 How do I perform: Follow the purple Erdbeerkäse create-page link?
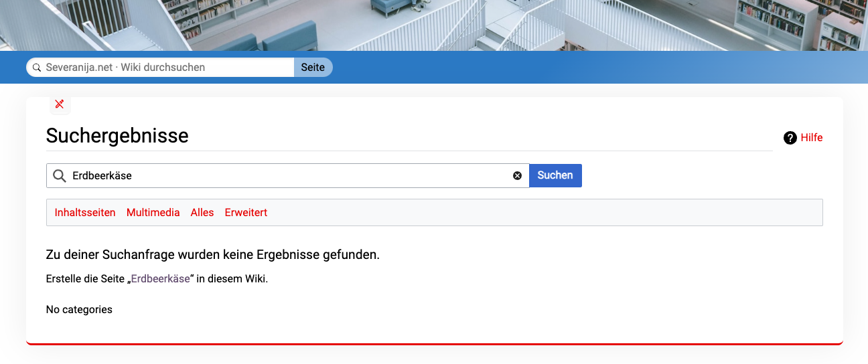[160, 279]
